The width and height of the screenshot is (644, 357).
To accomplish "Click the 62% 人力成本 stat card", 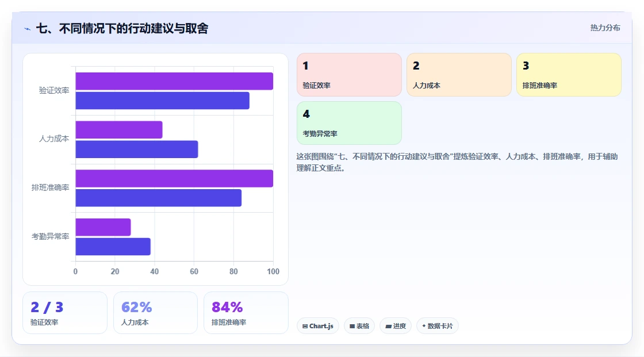I will [155, 313].
